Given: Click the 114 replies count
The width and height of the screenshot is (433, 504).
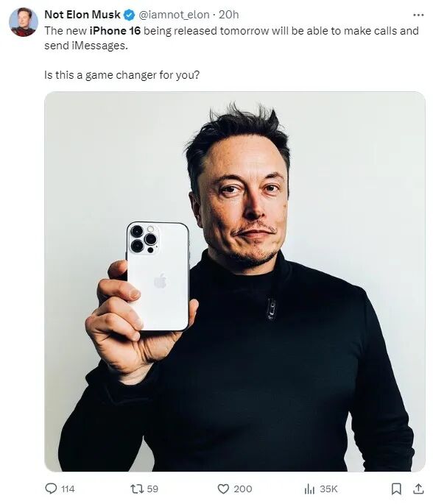Looking at the screenshot, I should (x=68, y=489).
